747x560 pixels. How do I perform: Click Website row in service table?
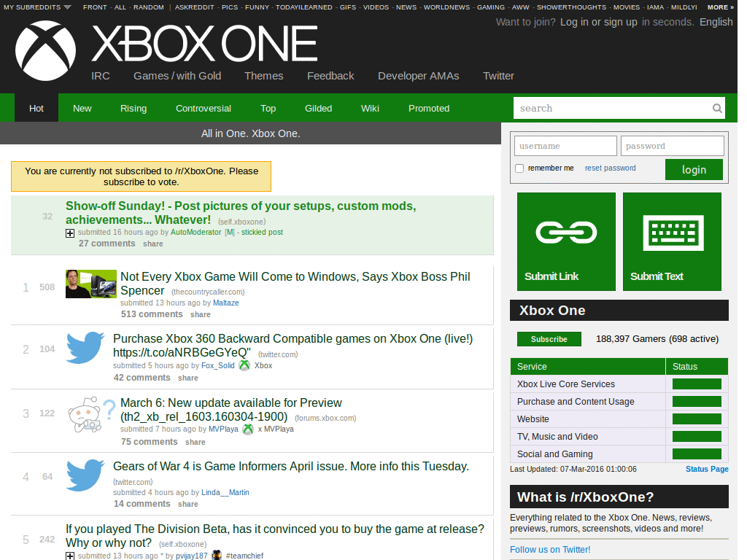pyautogui.click(x=619, y=419)
